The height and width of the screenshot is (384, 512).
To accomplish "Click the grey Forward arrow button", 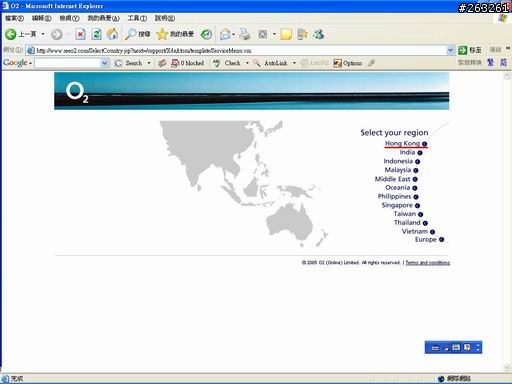I will tap(57, 34).
